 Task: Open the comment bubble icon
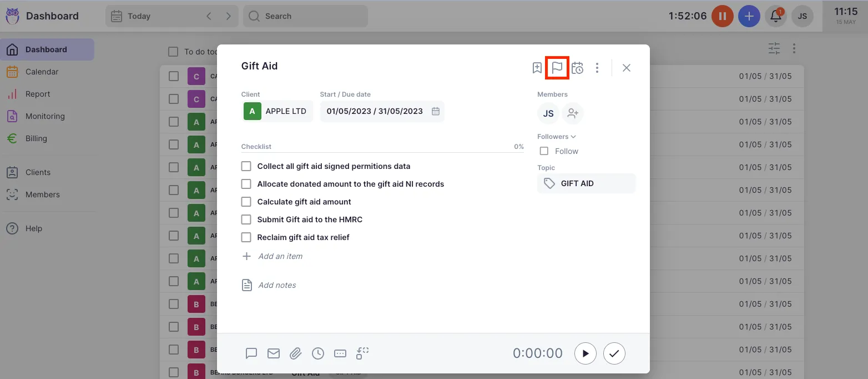(251, 353)
